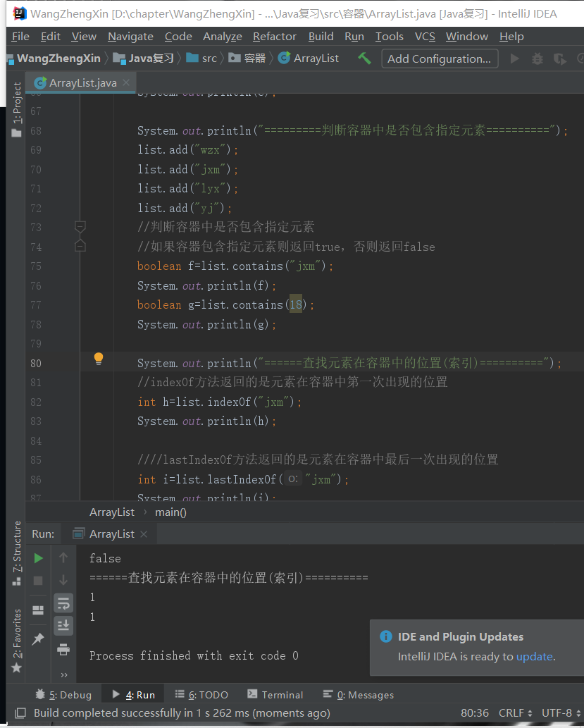Click the Debug bug icon in the top toolbar
The height and width of the screenshot is (728, 584).
(537, 58)
